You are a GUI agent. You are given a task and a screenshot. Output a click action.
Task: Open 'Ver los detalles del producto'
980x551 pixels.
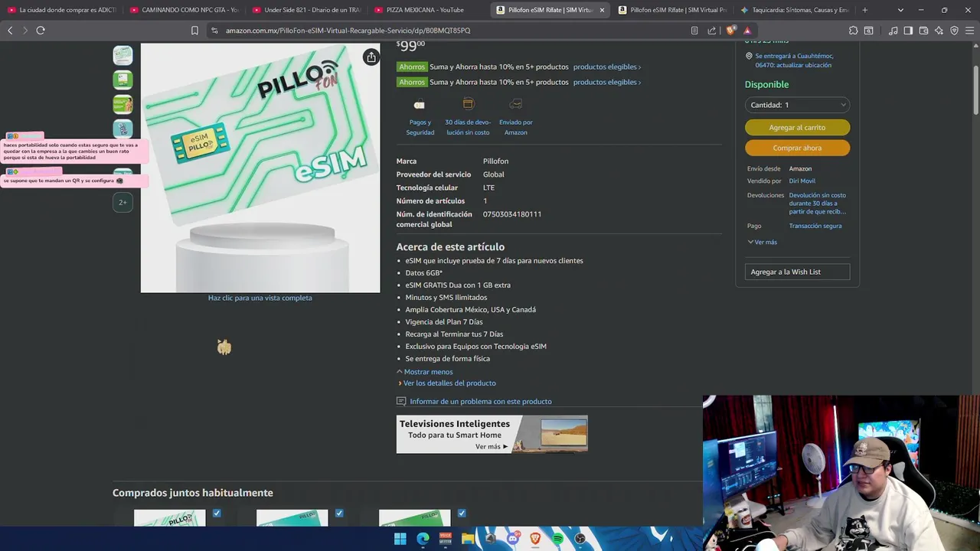click(x=449, y=383)
